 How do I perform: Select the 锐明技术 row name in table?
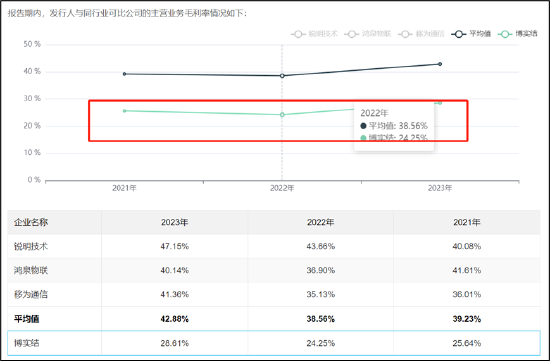pos(31,247)
